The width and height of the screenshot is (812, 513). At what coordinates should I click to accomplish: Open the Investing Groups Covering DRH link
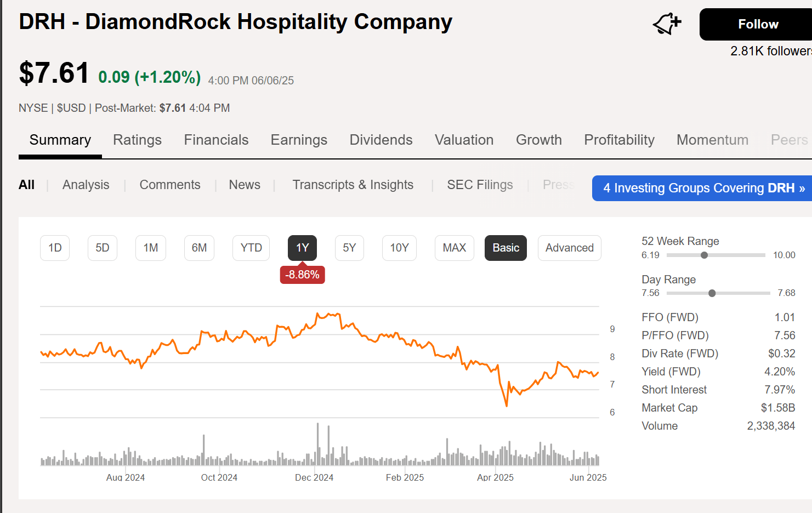pyautogui.click(x=701, y=188)
